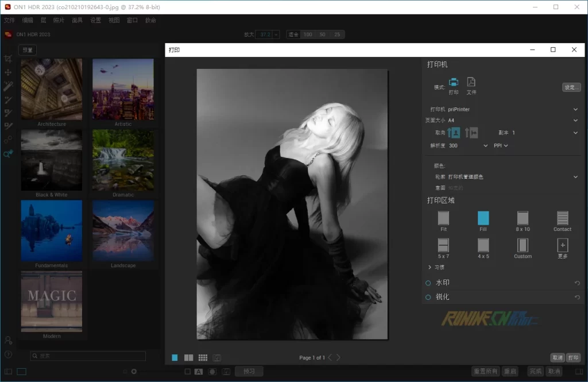Select the Landscape preset thumbnail
The height and width of the screenshot is (382, 588).
coord(123,230)
